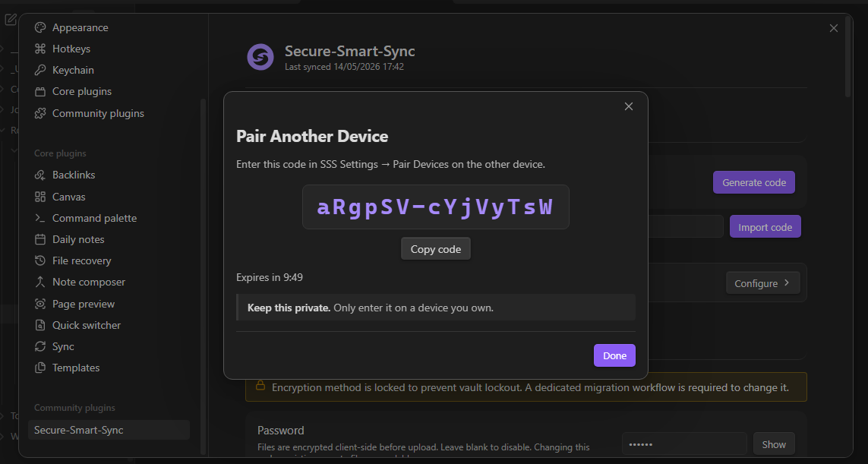Close the Pair Another Device dialog
This screenshot has width=868, height=464.
[628, 106]
